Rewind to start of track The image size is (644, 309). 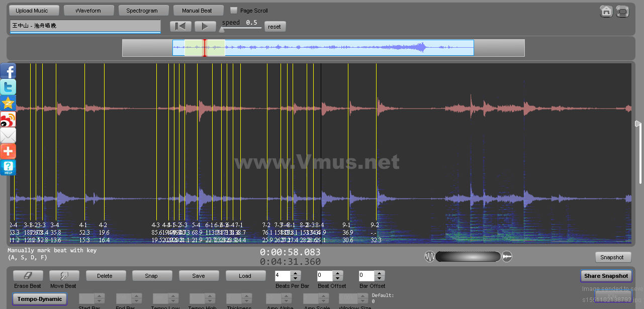coord(180,27)
